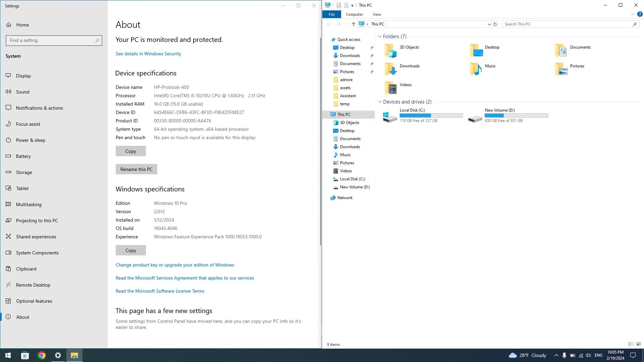This screenshot has height=362, width=644.
Task: Select the New Volume (D:) drive tile
Action: point(508,115)
